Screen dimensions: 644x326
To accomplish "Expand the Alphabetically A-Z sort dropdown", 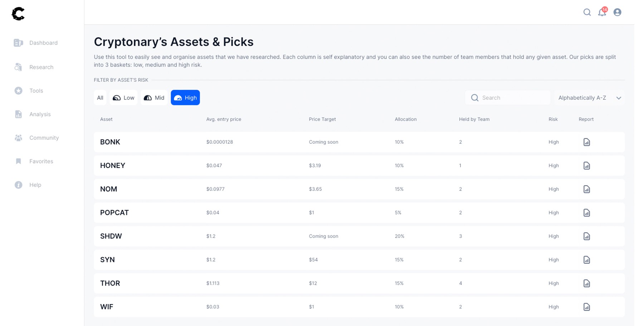I will click(x=589, y=98).
